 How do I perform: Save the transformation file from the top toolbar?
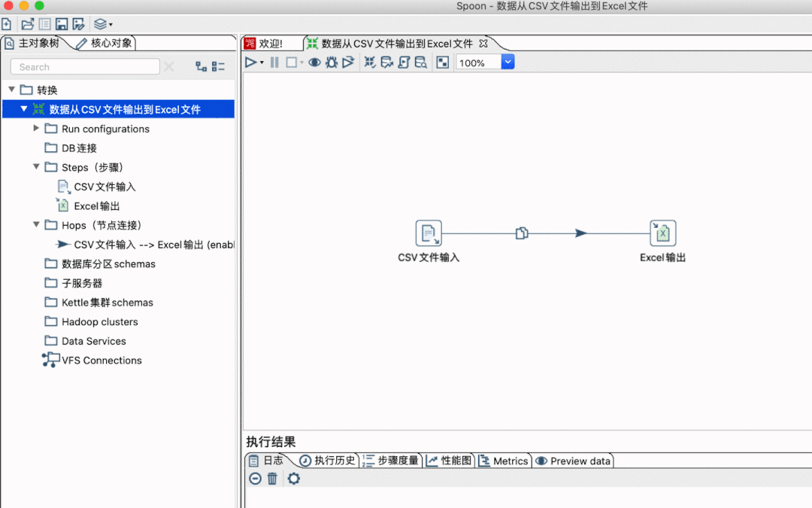pos(62,24)
